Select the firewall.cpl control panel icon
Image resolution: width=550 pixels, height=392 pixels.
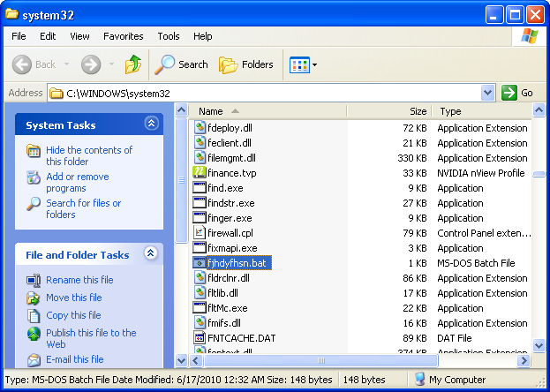pos(200,233)
